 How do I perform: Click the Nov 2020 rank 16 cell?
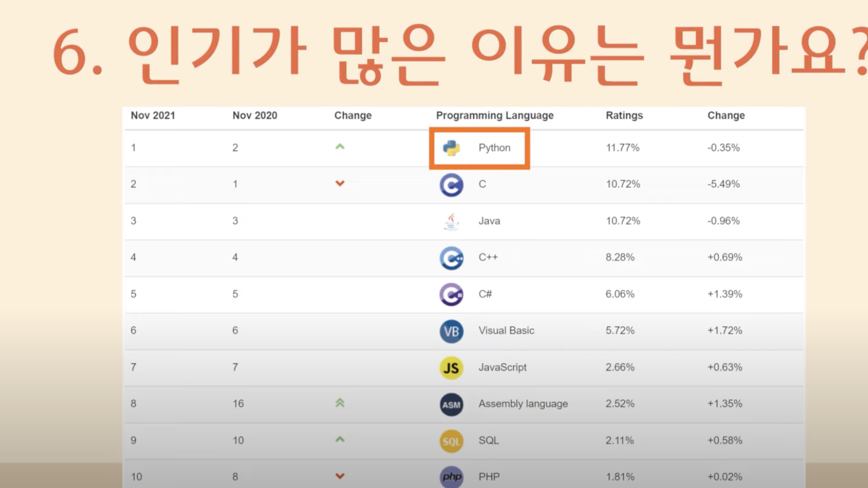click(x=238, y=404)
